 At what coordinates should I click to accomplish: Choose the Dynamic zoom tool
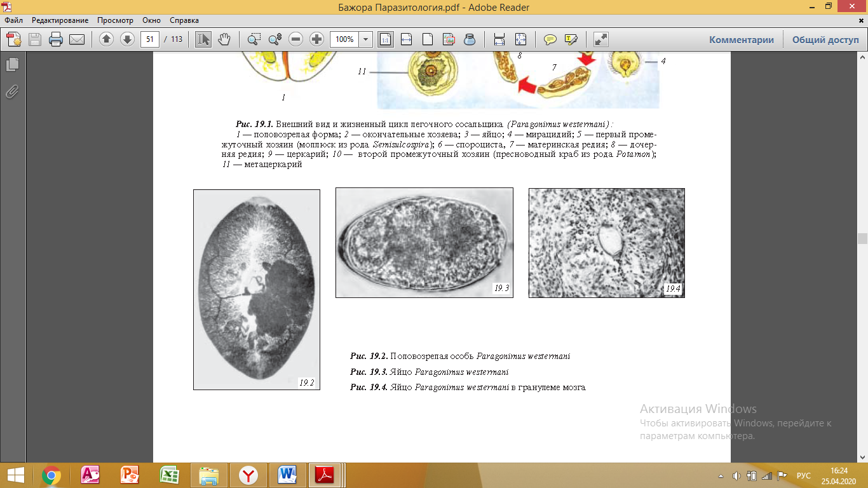275,39
